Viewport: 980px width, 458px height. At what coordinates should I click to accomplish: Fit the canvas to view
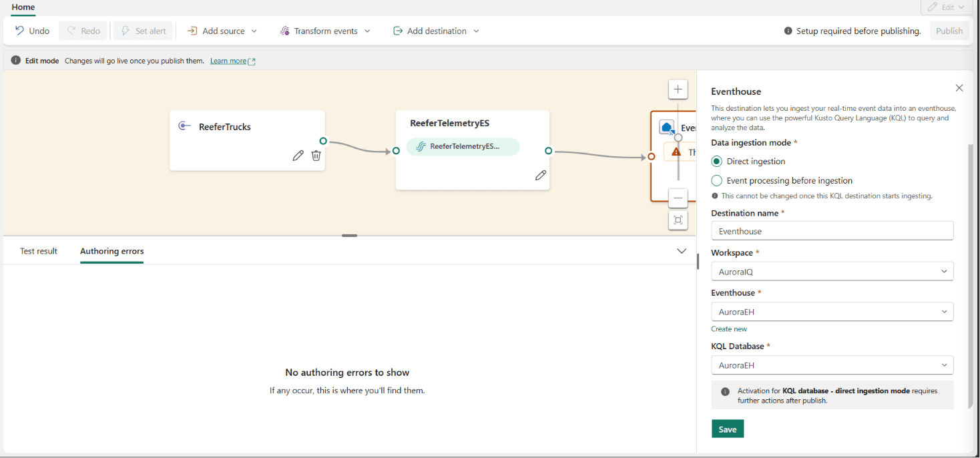point(678,220)
